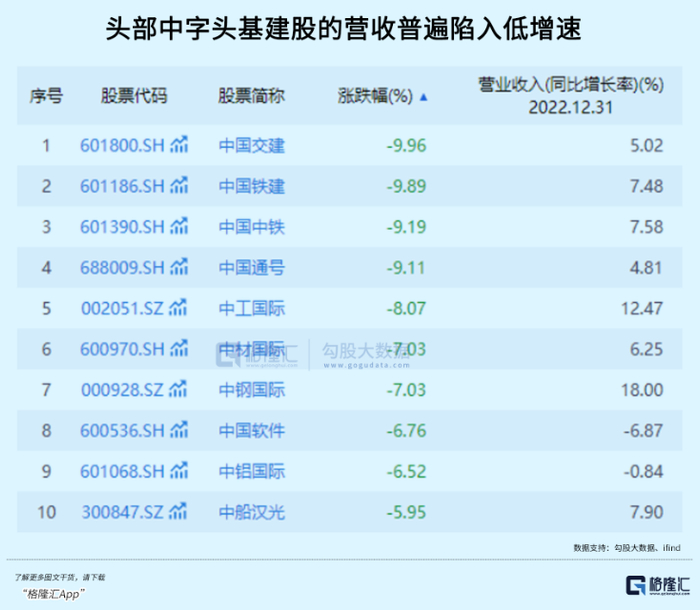The height and width of the screenshot is (610, 700).
Task: Select the 18.00 revenue growth value
Action: click(x=642, y=390)
